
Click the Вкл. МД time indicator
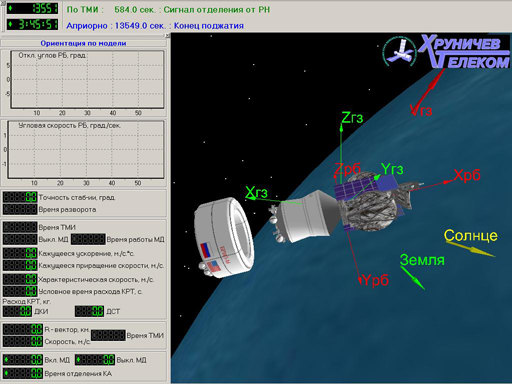click(23, 360)
